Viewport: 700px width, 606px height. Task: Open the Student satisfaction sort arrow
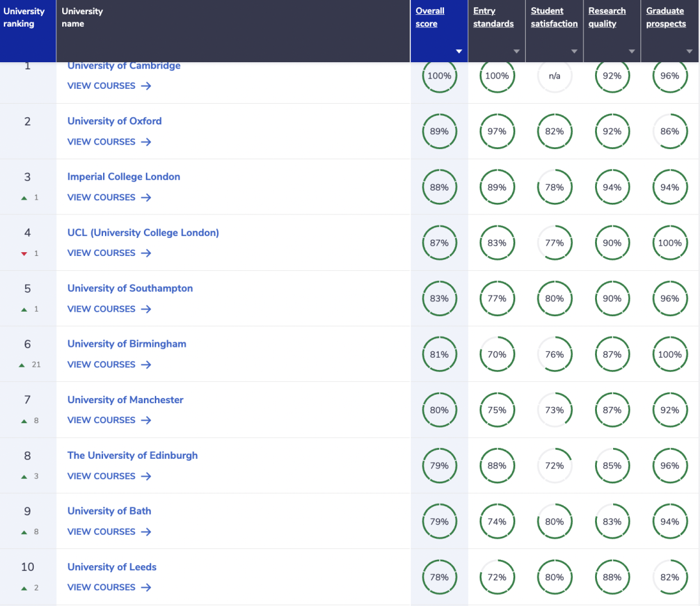tap(574, 51)
